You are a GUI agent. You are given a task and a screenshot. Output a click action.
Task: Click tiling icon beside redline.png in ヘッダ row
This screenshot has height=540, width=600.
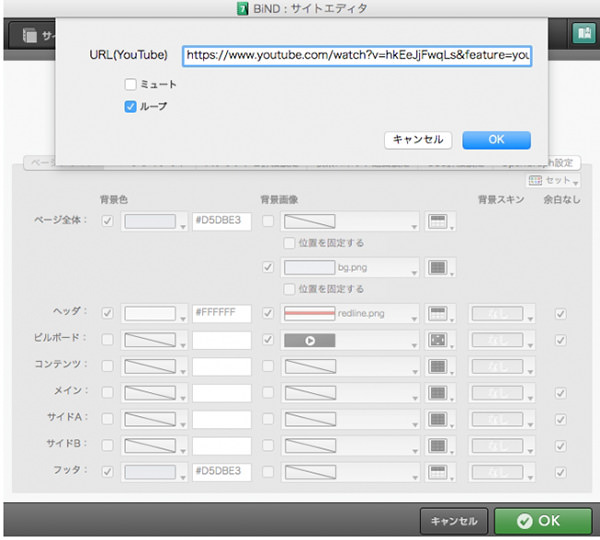(x=435, y=314)
